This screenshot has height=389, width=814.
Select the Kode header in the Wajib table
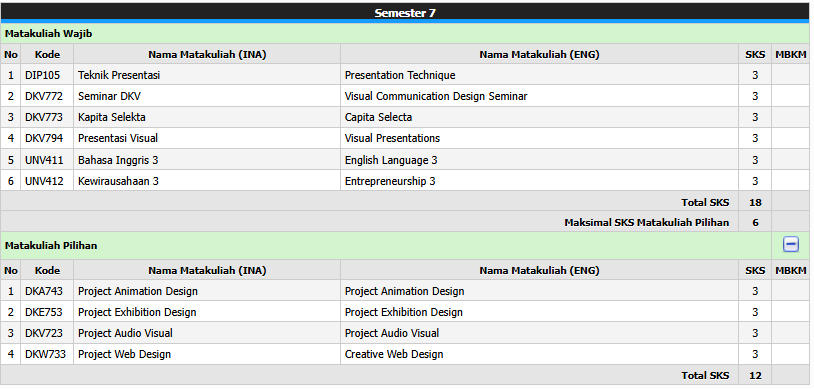pos(47,54)
